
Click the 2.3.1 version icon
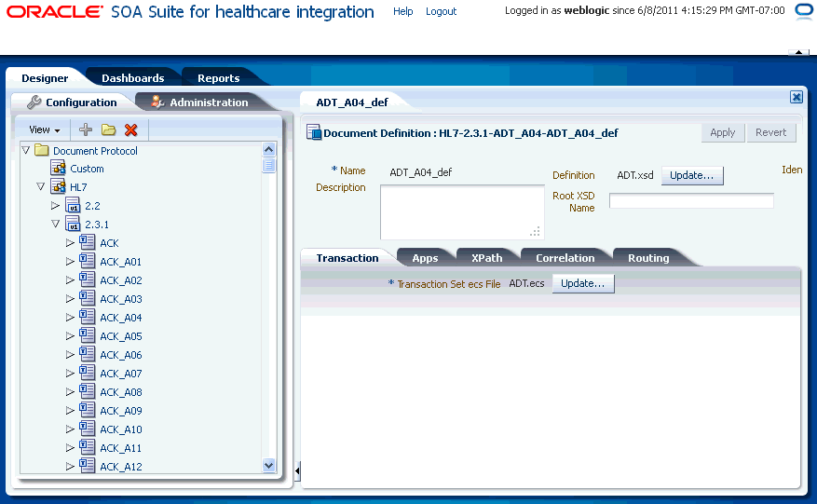(x=73, y=224)
